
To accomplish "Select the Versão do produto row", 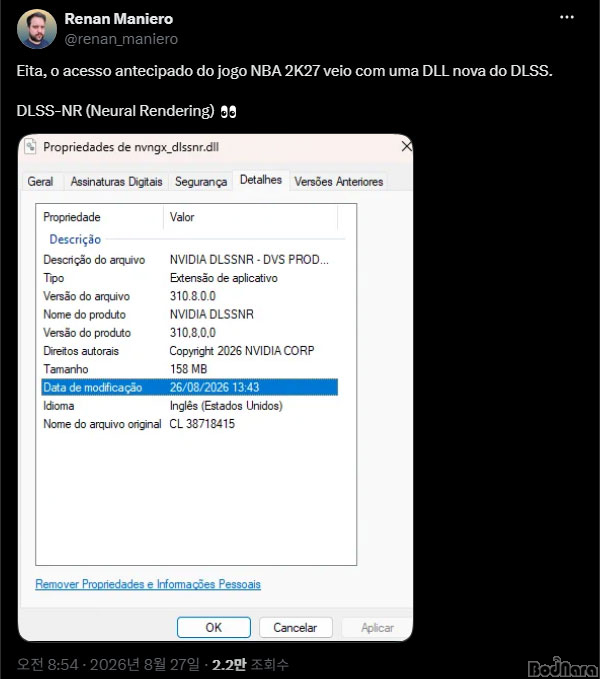I will pos(190,333).
